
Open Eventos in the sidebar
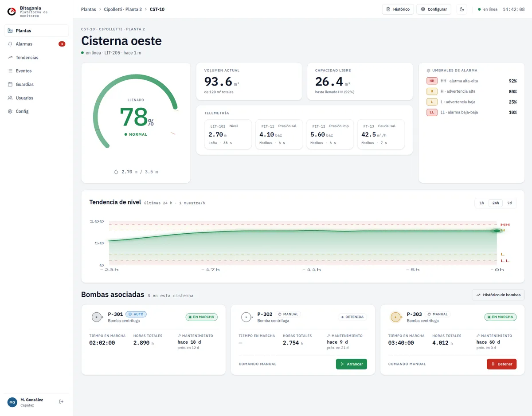(36, 71)
